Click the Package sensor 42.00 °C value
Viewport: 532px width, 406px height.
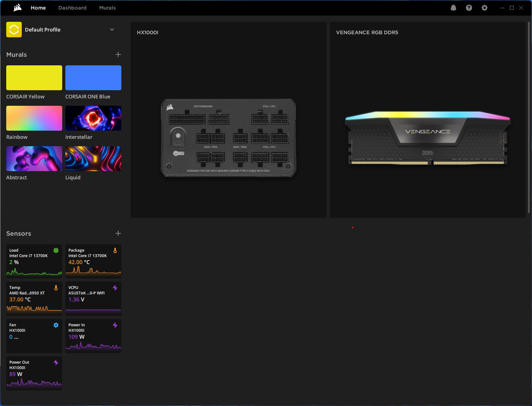[x=79, y=262]
